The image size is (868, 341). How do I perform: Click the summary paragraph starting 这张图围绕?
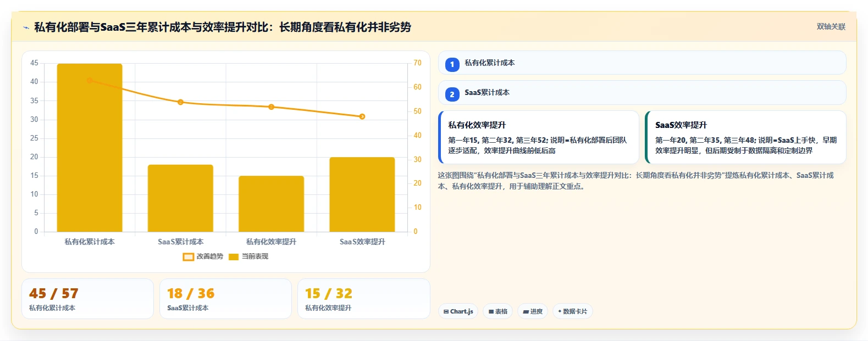pos(636,181)
